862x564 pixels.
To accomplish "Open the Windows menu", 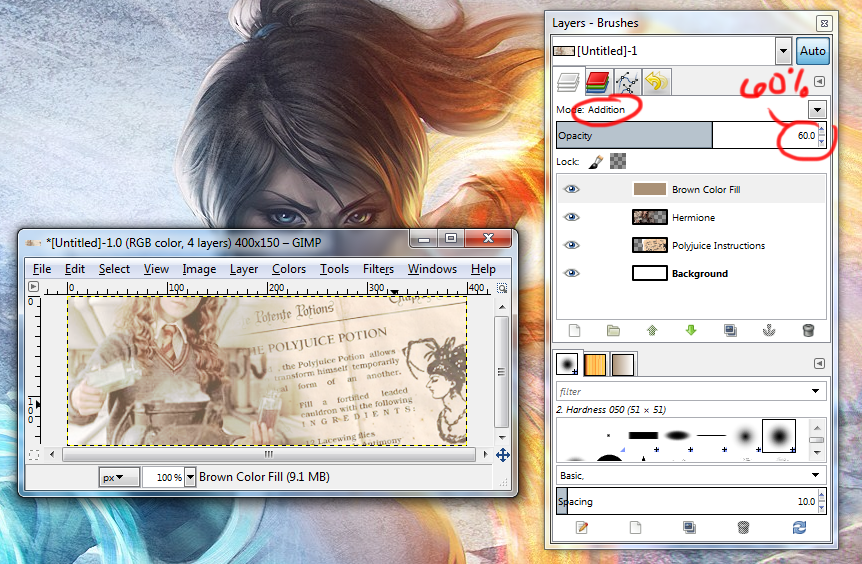I will [x=432, y=269].
